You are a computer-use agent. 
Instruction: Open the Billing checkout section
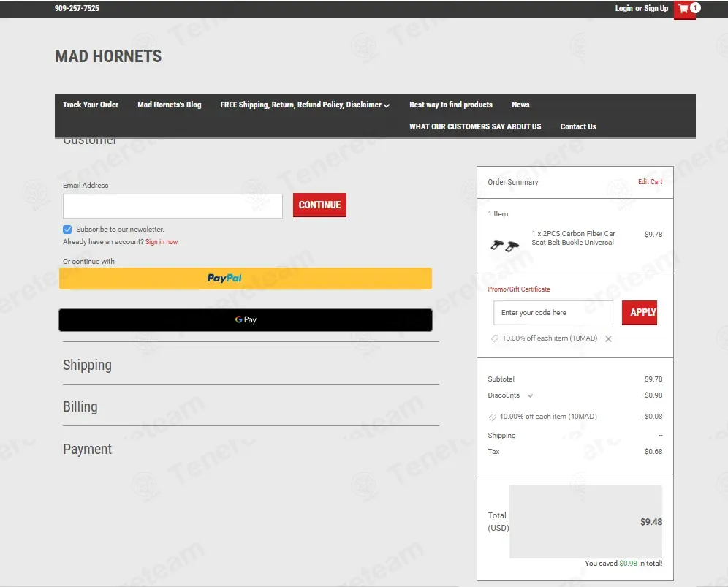pyautogui.click(x=80, y=407)
